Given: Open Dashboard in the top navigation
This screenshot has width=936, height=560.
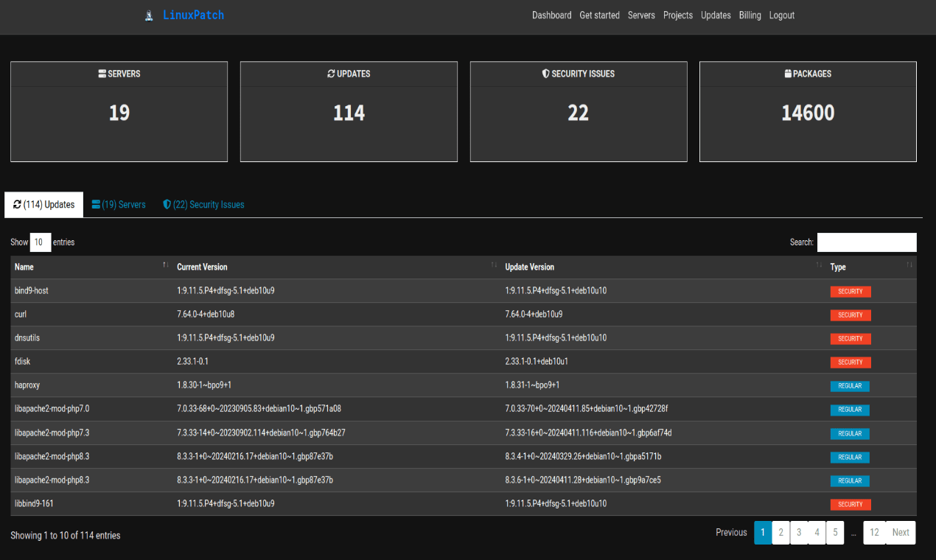Looking at the screenshot, I should (x=552, y=15).
